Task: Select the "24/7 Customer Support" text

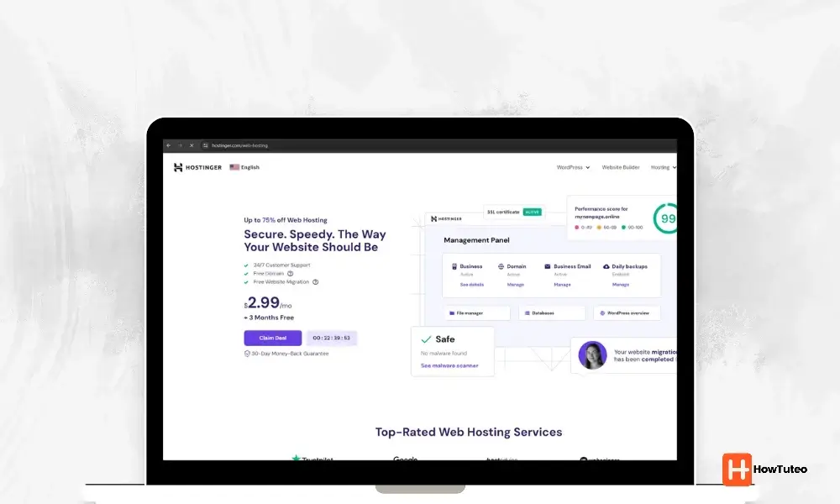Action: 281,265
